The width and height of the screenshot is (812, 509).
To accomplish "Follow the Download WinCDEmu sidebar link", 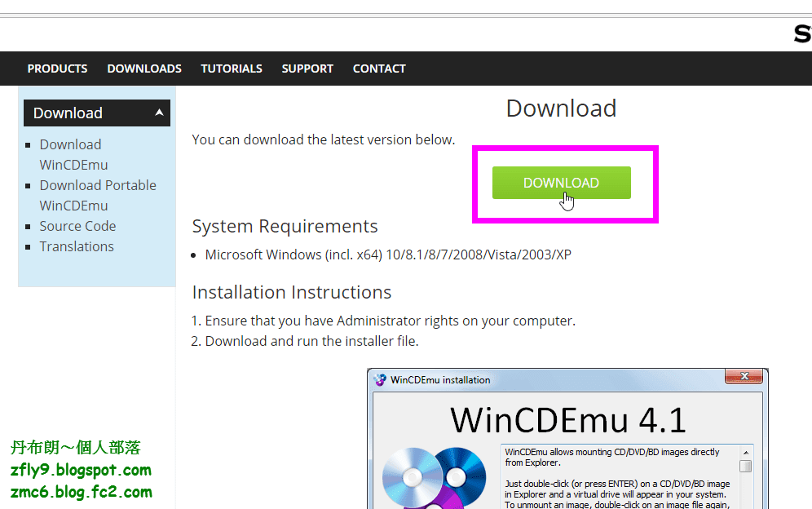I will 73,154.
